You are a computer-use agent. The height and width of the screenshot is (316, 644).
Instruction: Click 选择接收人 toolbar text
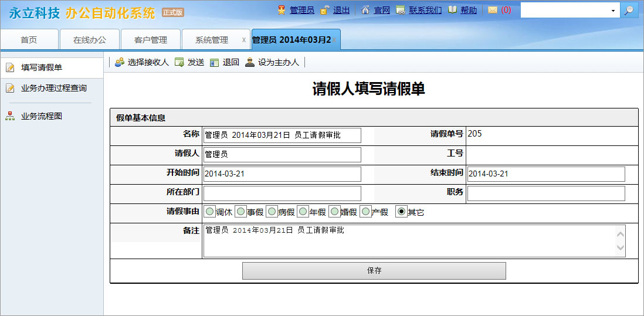148,63
